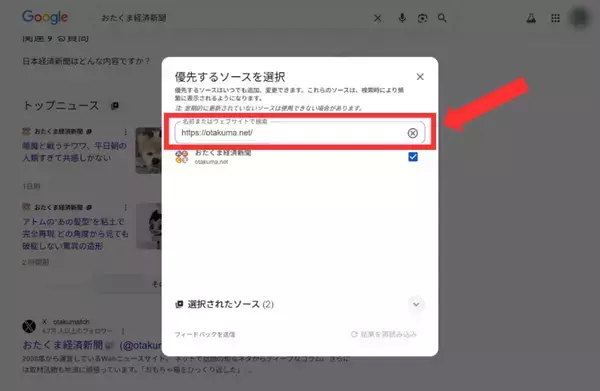Screen dimensions: 600x391
Task: Click the preferred source icon beside トップニュース
Action: coord(114,106)
